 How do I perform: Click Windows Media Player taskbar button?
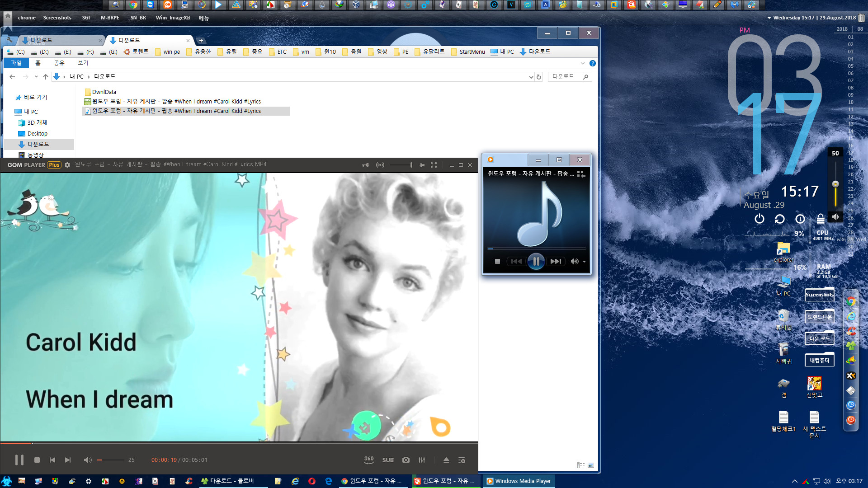[x=519, y=481]
